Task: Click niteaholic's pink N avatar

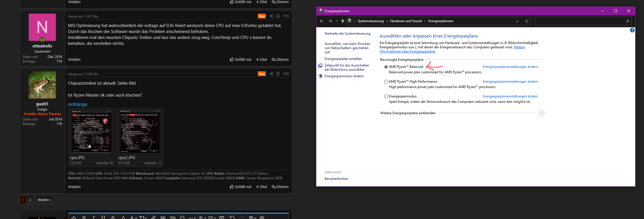Action: (42, 27)
